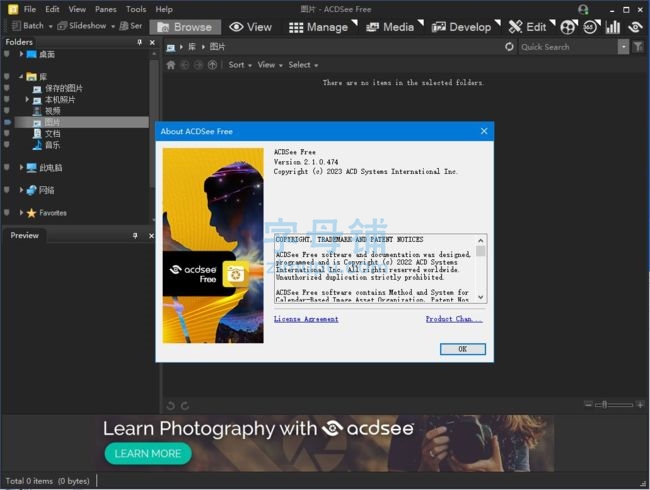650x490 pixels.
Task: Click the copyright notices scroll down arrow
Action: click(x=480, y=297)
